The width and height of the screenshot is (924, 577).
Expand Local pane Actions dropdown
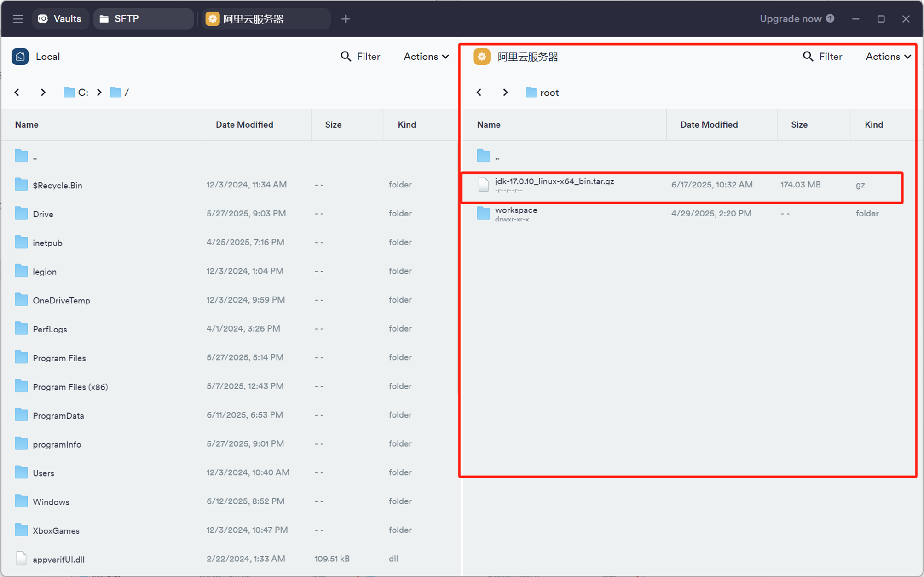tap(426, 57)
